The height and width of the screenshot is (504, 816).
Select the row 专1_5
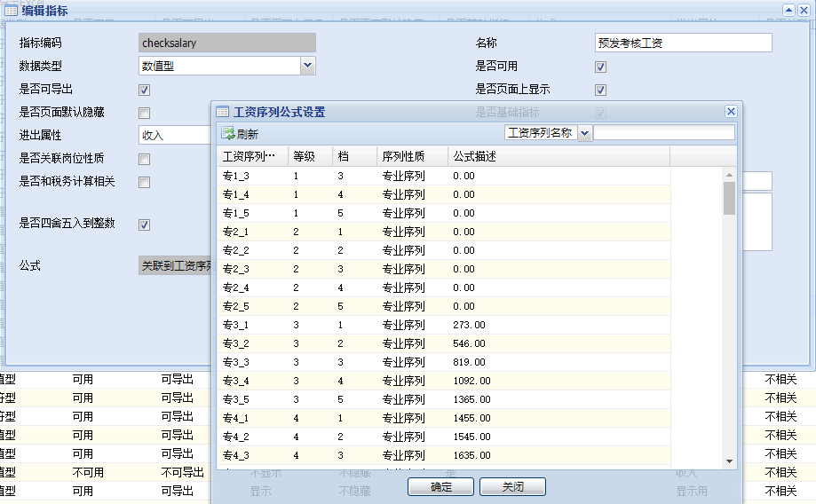tap(443, 213)
